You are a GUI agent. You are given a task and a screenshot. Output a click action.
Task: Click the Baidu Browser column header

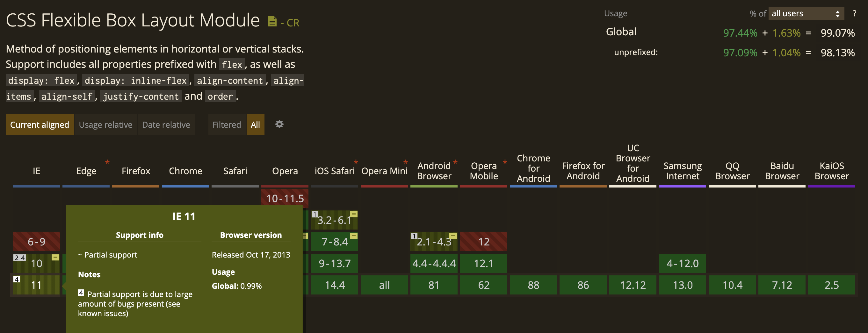[x=782, y=171]
